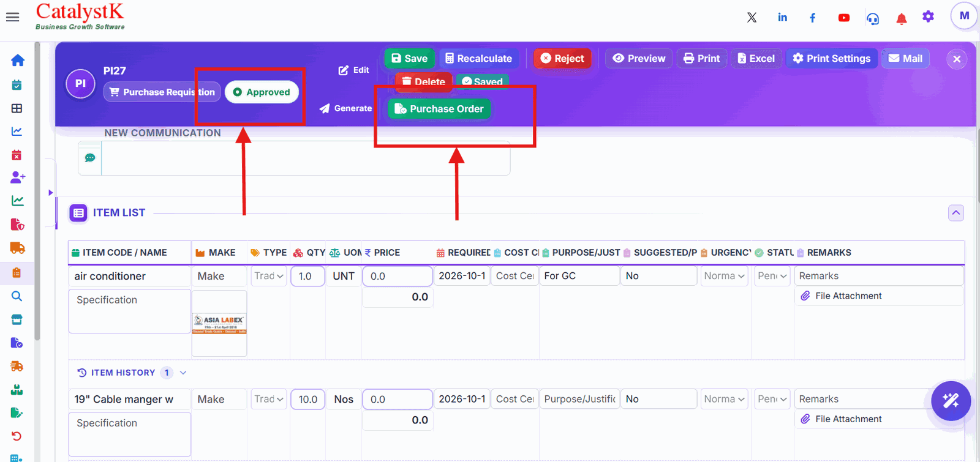Open the user profile avatar M

tap(964, 16)
